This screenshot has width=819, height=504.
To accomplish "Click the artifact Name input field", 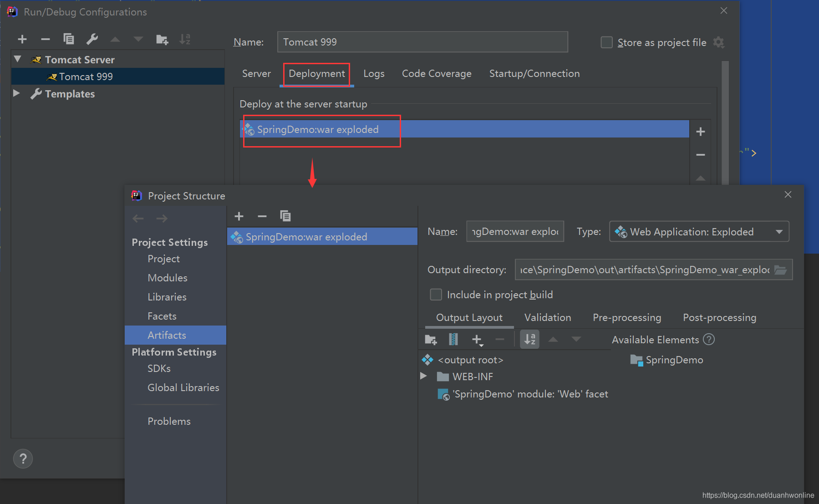I will pos(515,231).
